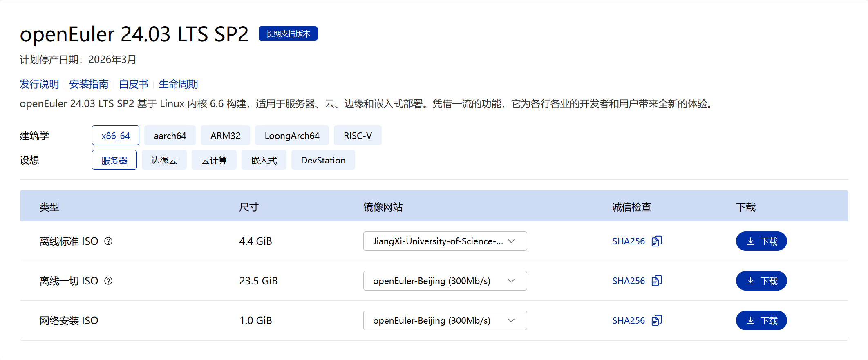Click 网络安装 ISO row label
This screenshot has width=868, height=360.
pos(69,320)
